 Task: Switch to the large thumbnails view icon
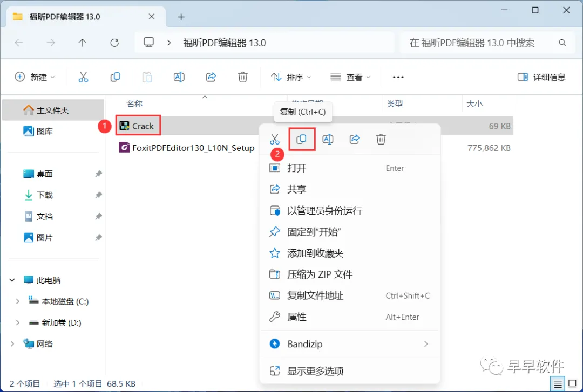click(x=573, y=383)
